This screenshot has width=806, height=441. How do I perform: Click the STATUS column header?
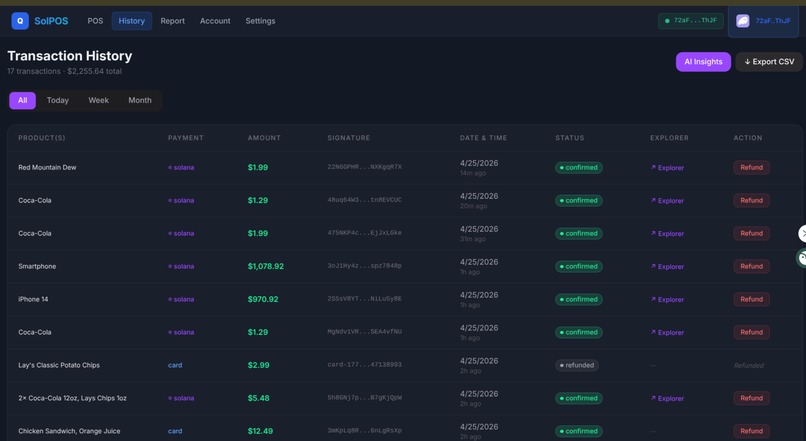coord(570,138)
